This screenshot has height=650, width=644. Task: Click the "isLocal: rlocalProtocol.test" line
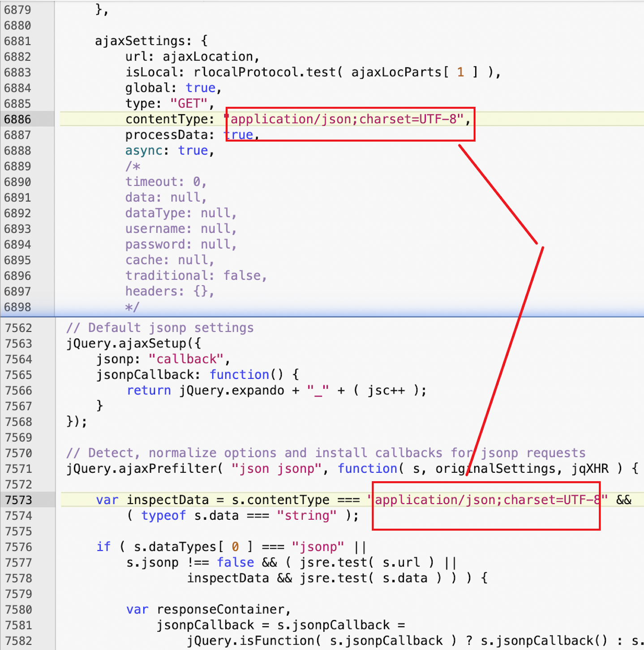pyautogui.click(x=313, y=73)
